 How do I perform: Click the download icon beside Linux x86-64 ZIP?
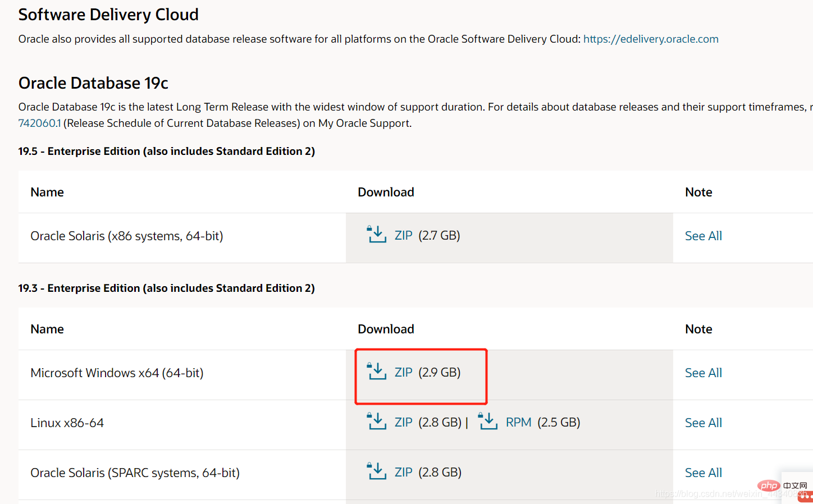(x=377, y=421)
